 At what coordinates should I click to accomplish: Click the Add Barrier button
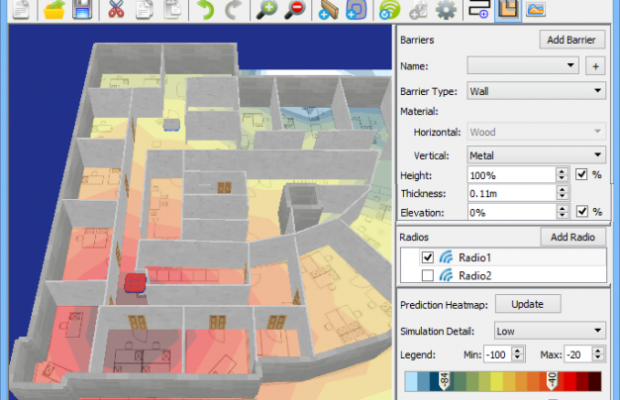click(572, 40)
